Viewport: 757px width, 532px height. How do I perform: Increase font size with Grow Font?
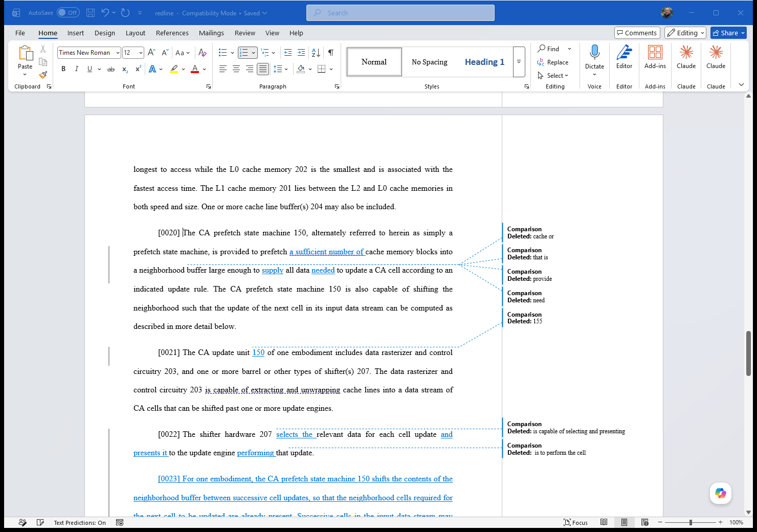pyautogui.click(x=151, y=53)
